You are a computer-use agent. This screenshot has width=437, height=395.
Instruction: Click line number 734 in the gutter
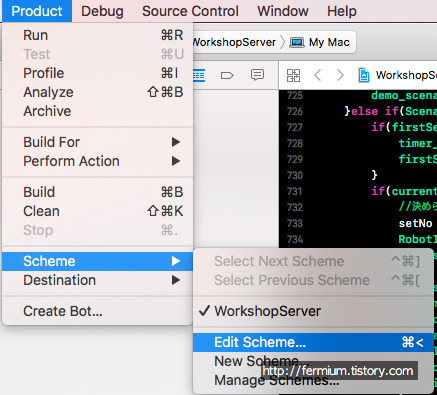[295, 239]
